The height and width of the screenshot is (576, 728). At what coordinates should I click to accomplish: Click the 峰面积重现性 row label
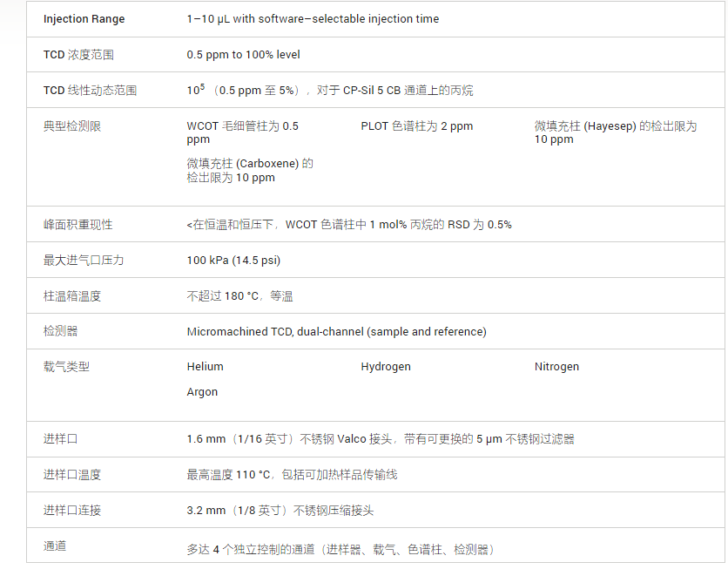click(x=78, y=225)
